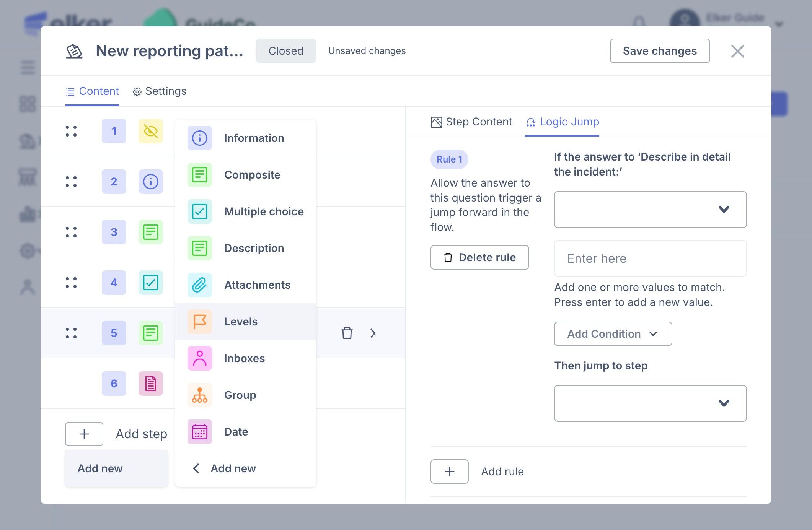Switch to the Settings tab
The image size is (812, 530).
[x=160, y=91]
